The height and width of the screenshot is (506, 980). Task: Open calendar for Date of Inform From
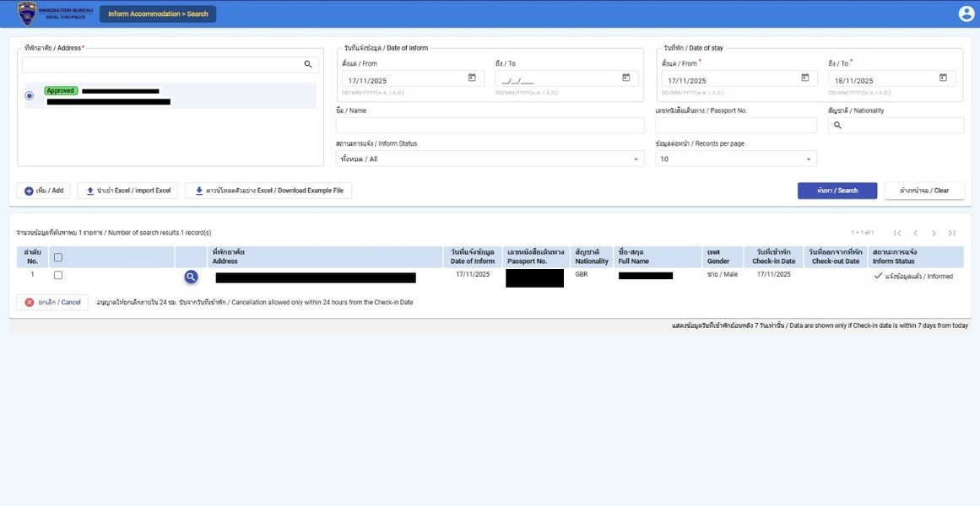tap(472, 78)
